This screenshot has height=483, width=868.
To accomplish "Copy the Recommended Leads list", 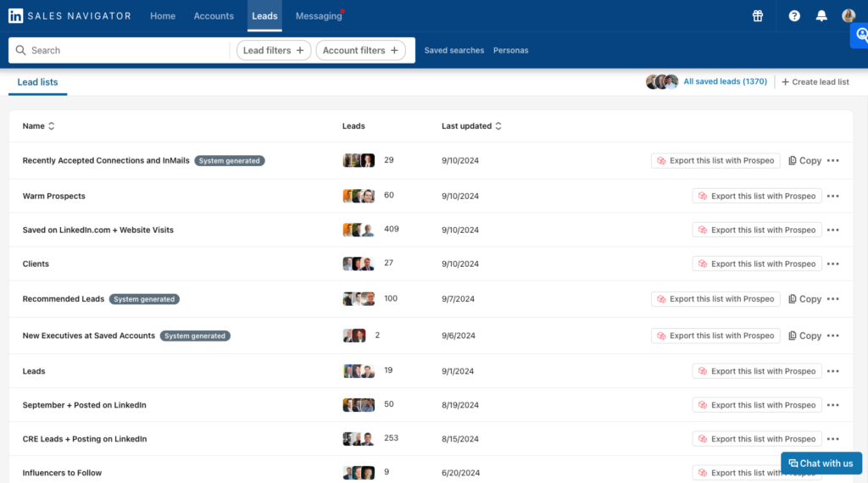I will pyautogui.click(x=804, y=299).
